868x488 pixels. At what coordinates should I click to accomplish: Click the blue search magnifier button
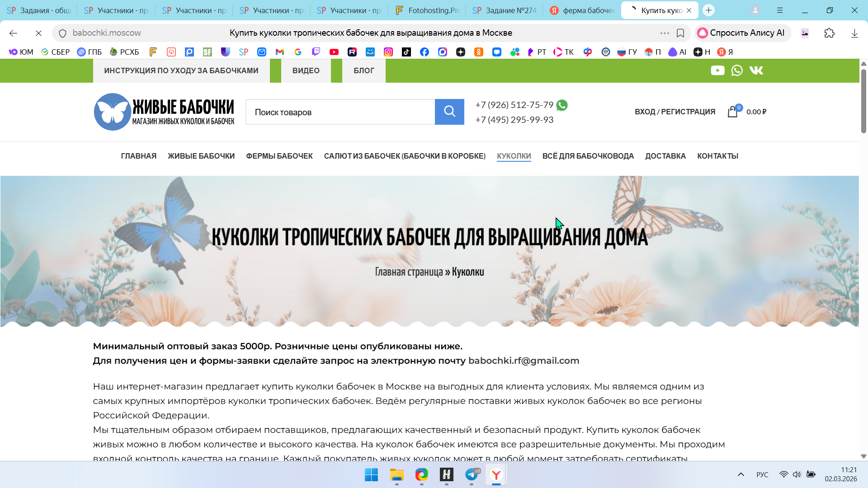(449, 112)
